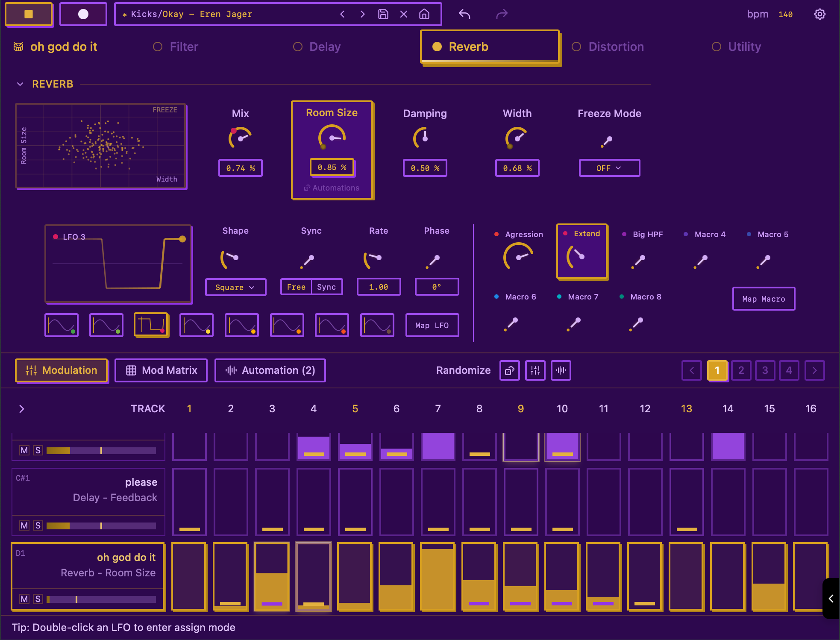This screenshot has width=840, height=640.
Task: Open the Automation (2) tab
Action: (270, 370)
